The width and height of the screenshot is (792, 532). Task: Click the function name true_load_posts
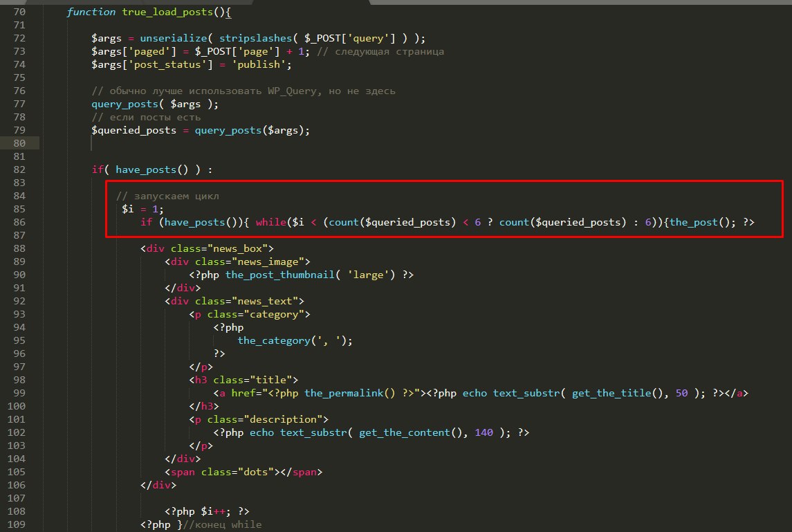pyautogui.click(x=167, y=12)
